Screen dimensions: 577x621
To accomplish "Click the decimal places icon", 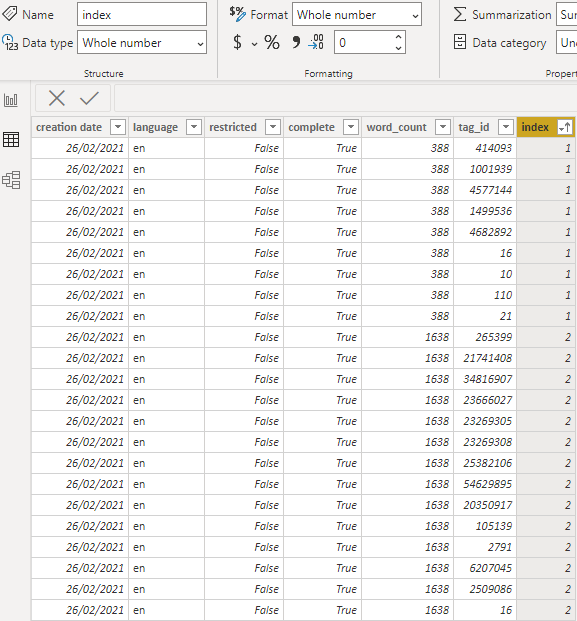I will point(316,42).
